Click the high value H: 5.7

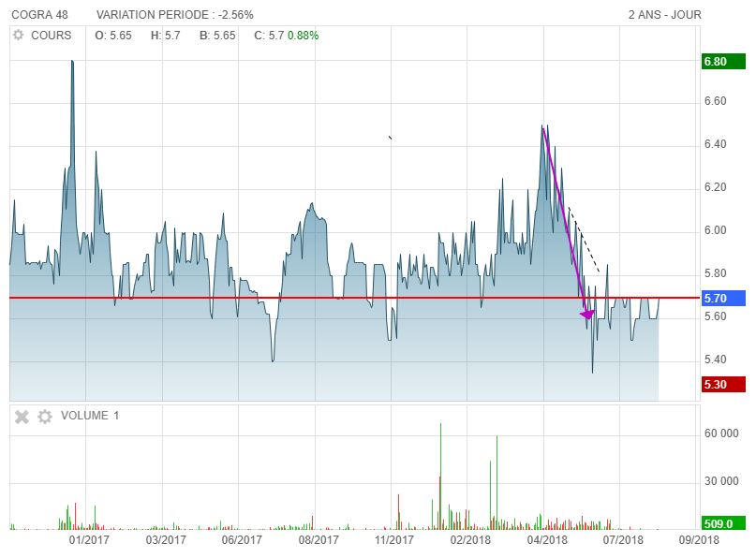(x=166, y=36)
